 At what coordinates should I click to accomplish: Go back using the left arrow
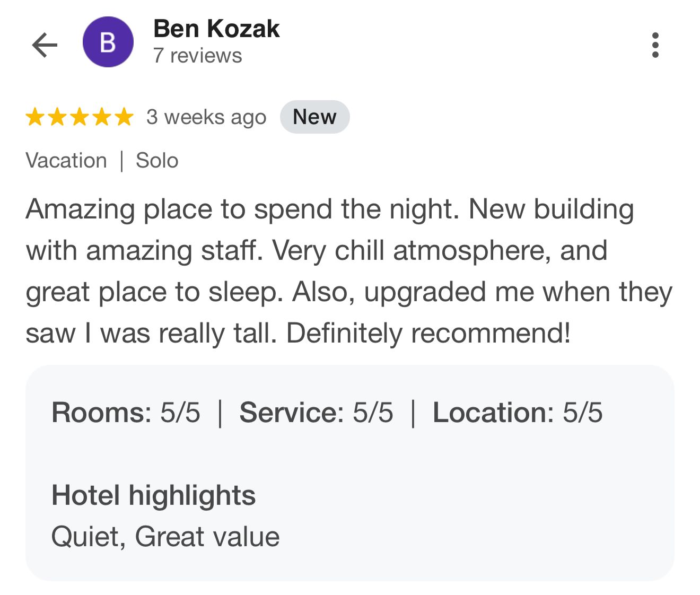pyautogui.click(x=45, y=45)
